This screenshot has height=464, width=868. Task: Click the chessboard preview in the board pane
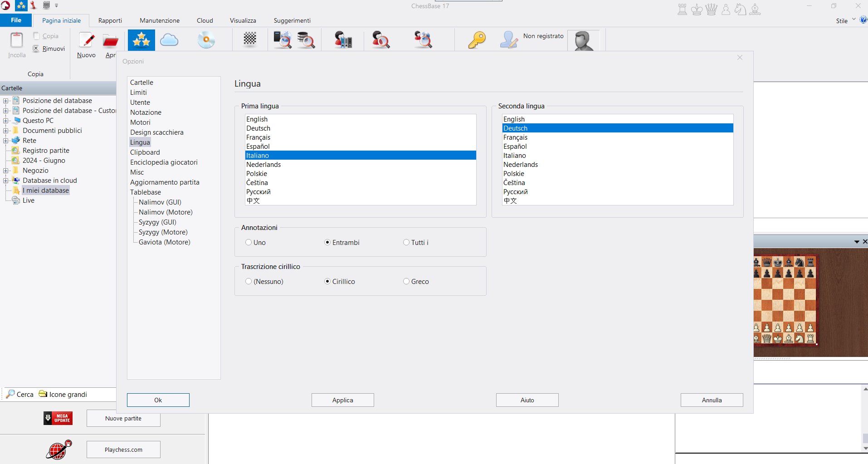[785, 300]
